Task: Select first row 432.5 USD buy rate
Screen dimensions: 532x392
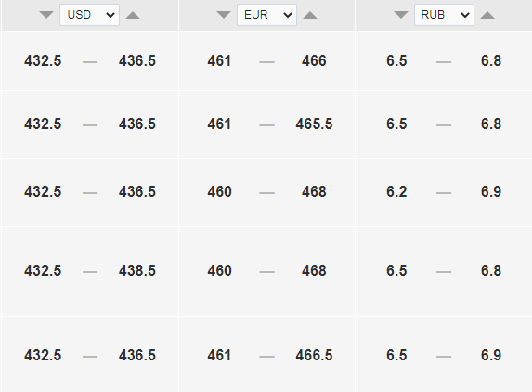Action: click(x=43, y=60)
